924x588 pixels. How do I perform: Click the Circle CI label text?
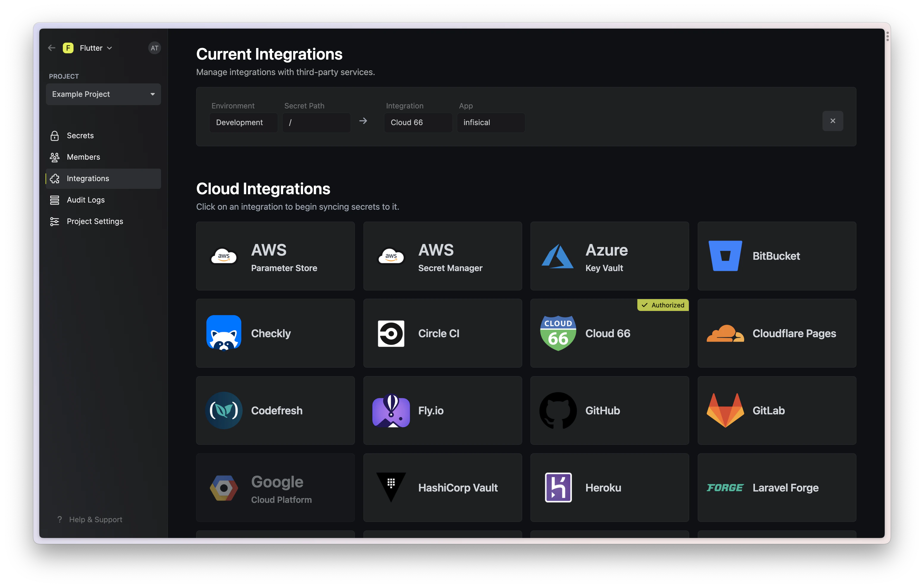tap(438, 333)
